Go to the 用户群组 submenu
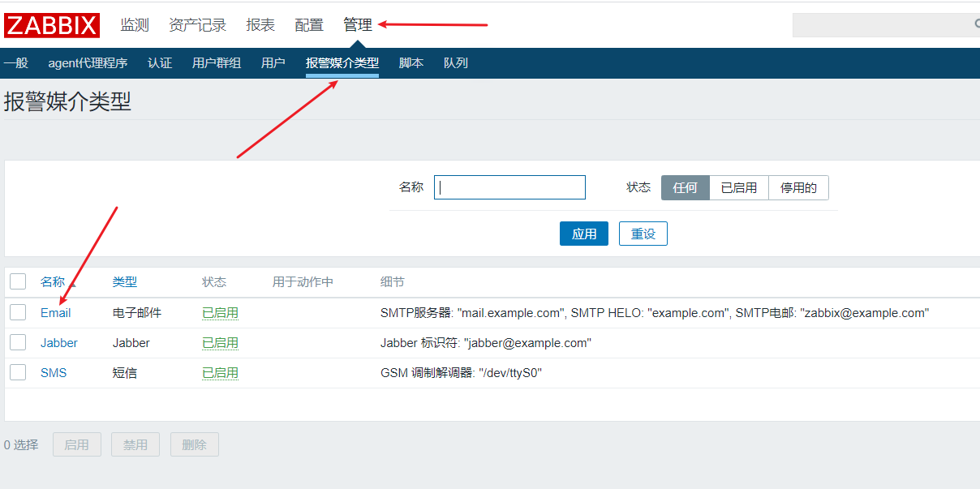This screenshot has width=980, height=489. coord(217,62)
